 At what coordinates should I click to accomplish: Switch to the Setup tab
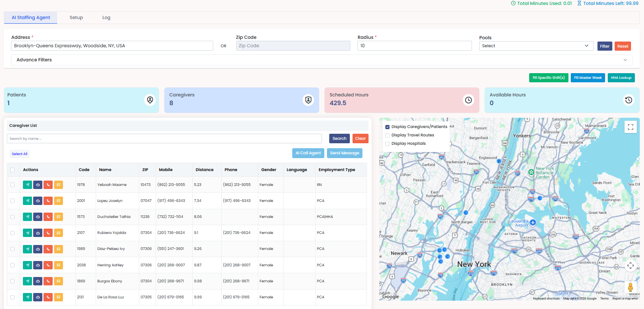pyautogui.click(x=76, y=18)
